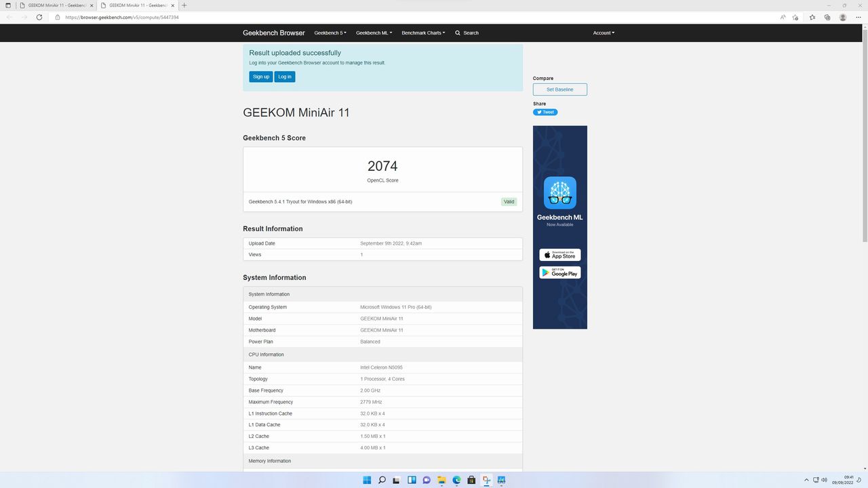Expand the Benchmark Charts dropdown
Image resolution: width=868 pixels, height=488 pixels.
click(x=423, y=33)
